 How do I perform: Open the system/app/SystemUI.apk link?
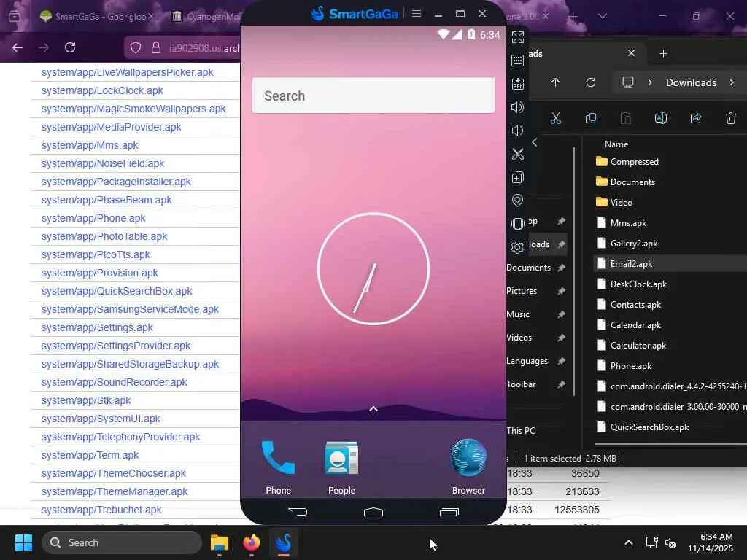pyautogui.click(x=101, y=419)
